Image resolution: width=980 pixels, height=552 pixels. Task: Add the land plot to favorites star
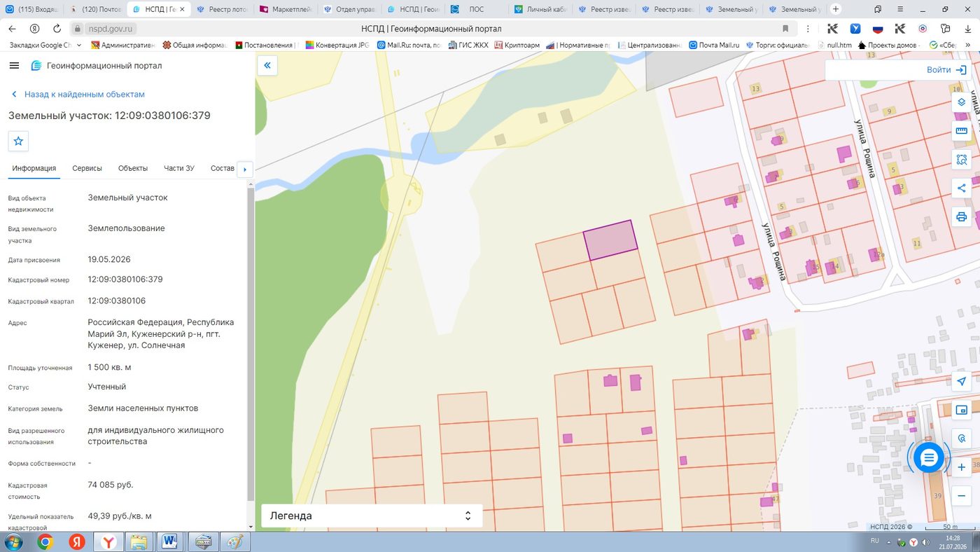[18, 141]
